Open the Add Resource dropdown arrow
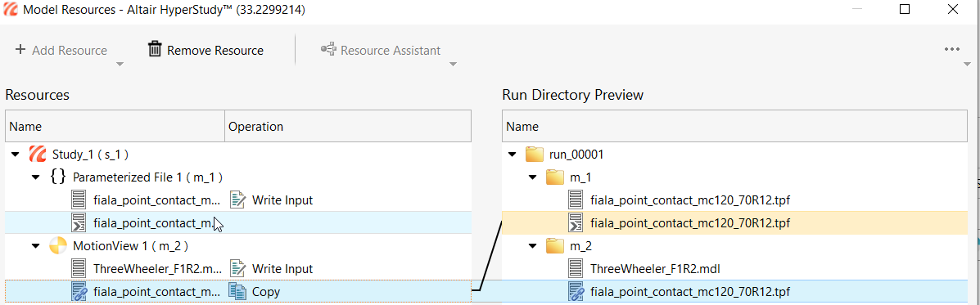The height and width of the screenshot is (305, 980). point(120,64)
